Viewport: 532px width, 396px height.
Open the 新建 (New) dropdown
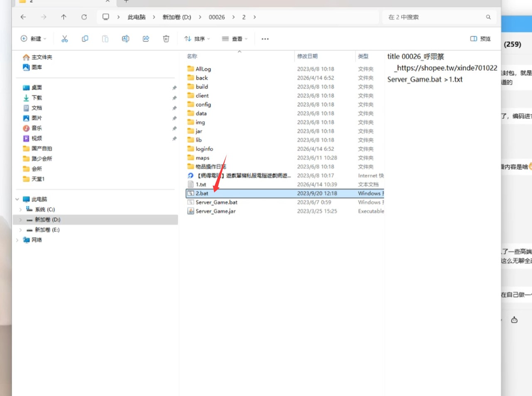click(33, 39)
